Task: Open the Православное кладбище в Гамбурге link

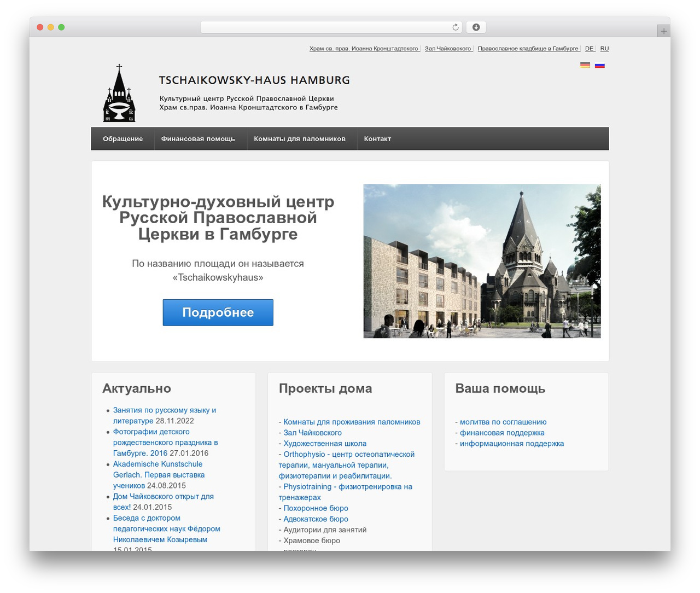Action: (x=528, y=49)
